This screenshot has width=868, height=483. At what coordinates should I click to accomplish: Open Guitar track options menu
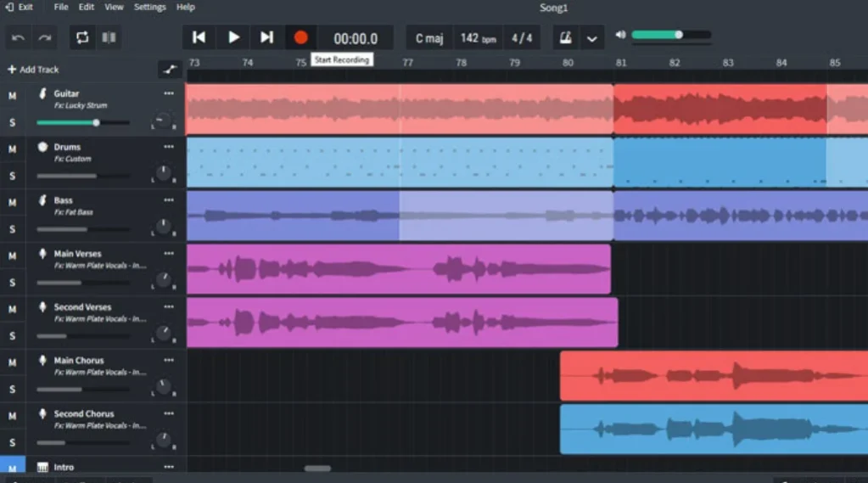169,93
